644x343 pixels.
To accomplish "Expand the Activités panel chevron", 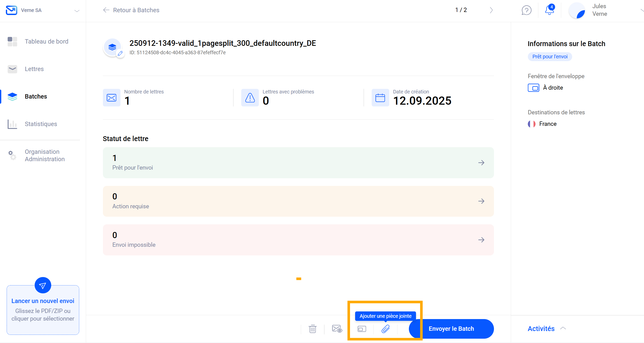I will point(563,328).
